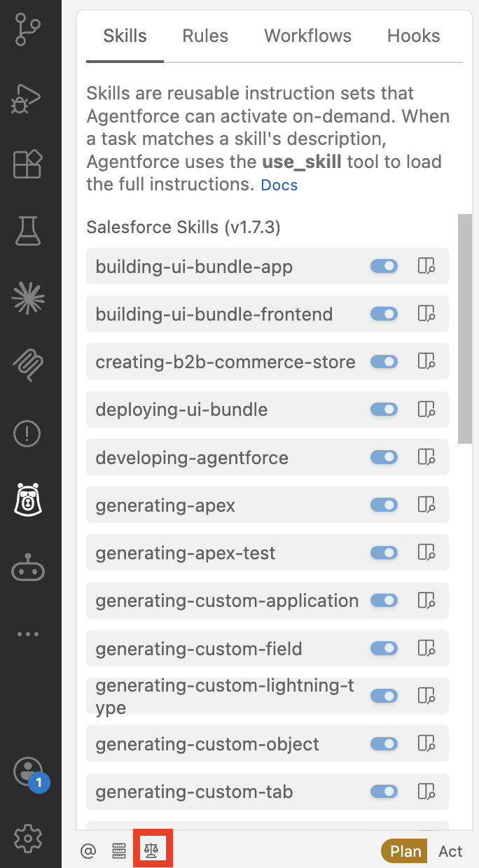Open file for generating-custom-object skill

tap(426, 743)
